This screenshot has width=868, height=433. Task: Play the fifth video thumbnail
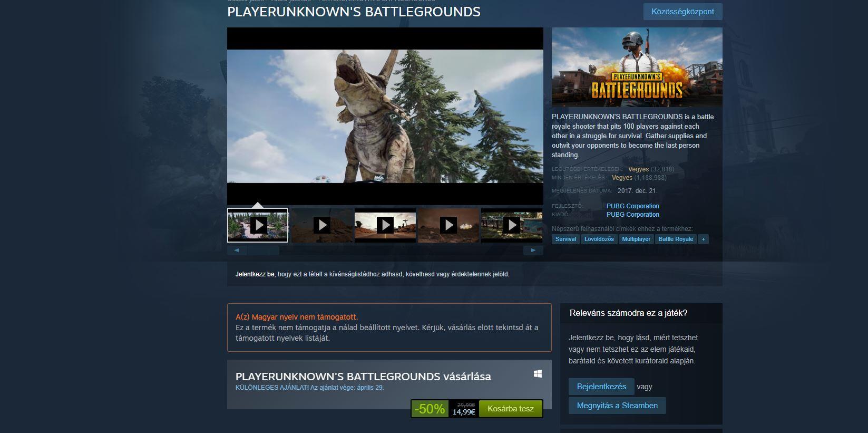tap(511, 225)
